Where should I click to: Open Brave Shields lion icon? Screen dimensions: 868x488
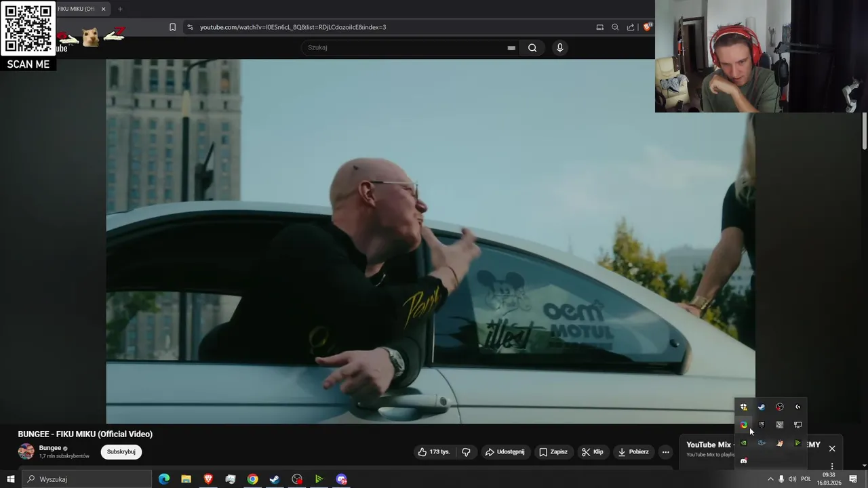point(647,27)
